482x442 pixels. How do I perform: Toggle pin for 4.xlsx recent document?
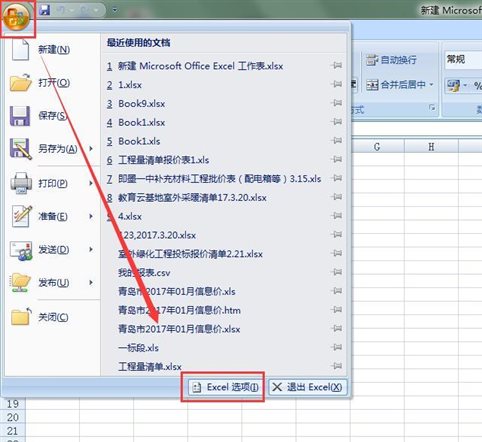[337, 216]
